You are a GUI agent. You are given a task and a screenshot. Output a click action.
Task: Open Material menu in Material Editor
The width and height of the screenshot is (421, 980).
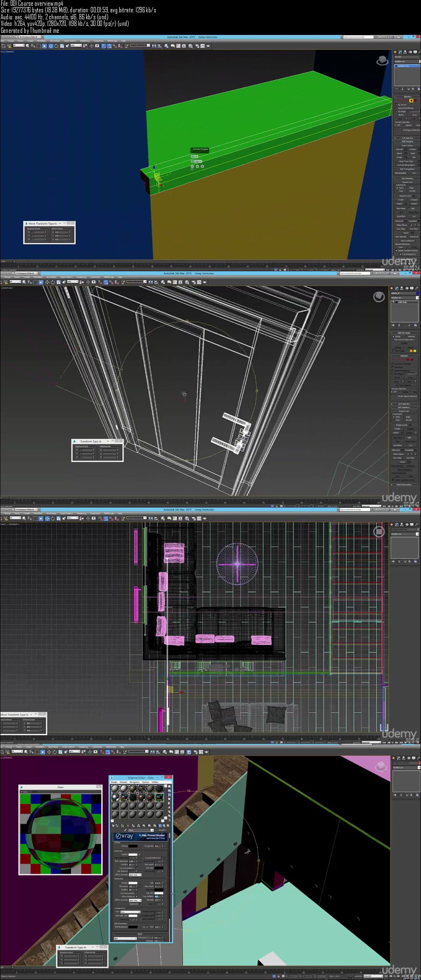123,782
